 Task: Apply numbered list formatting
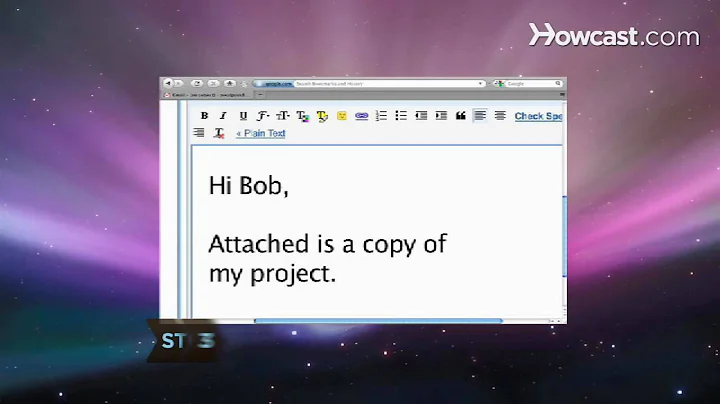[381, 116]
